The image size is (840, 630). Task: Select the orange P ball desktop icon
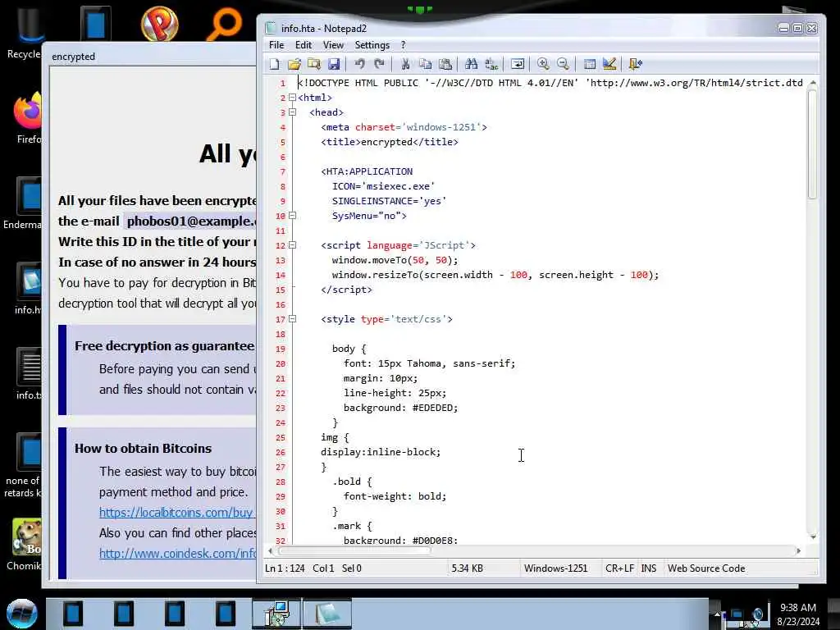point(160,24)
